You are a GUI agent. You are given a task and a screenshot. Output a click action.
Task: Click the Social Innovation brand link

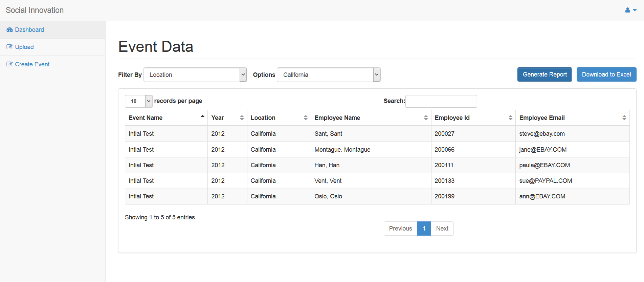pos(35,10)
